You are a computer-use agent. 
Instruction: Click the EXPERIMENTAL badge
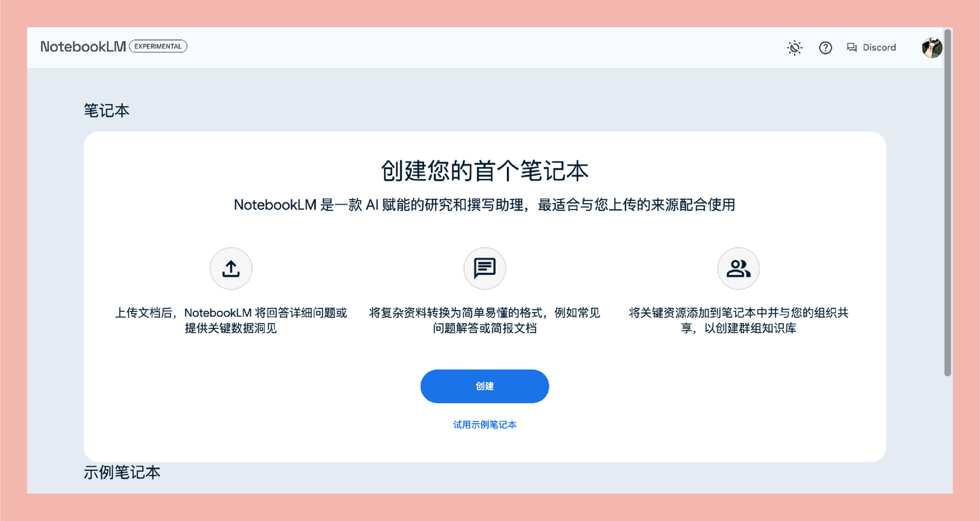(158, 46)
